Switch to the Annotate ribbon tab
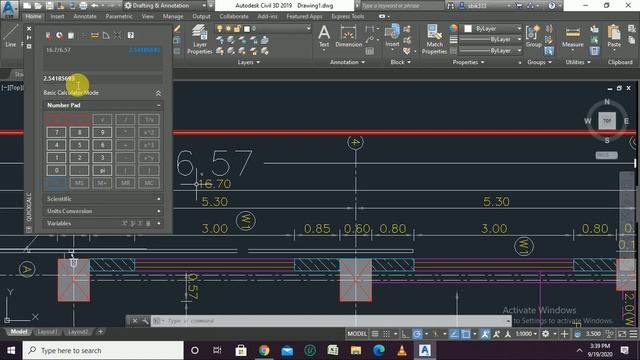Viewport: 640px width, 360px height. (x=84, y=16)
